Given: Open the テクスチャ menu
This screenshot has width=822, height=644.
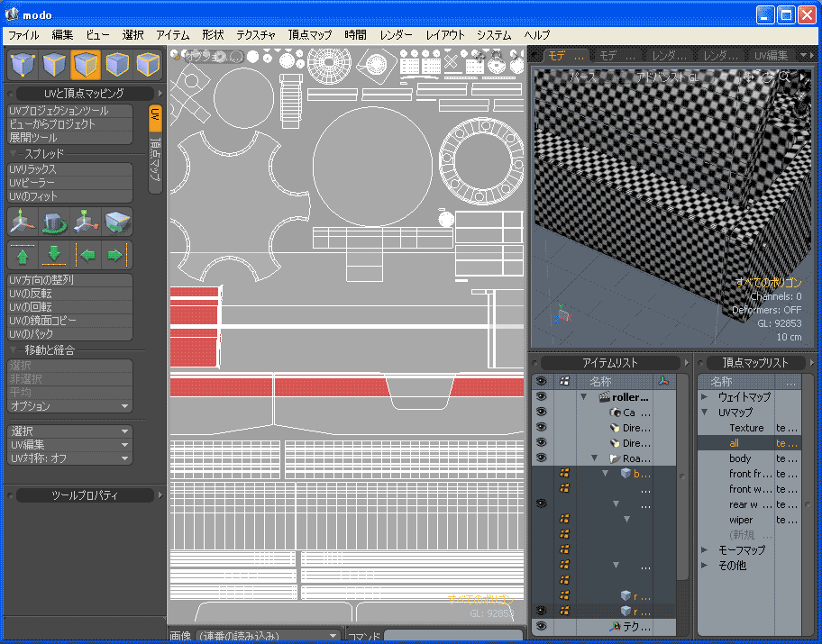Looking at the screenshot, I should click(x=256, y=35).
